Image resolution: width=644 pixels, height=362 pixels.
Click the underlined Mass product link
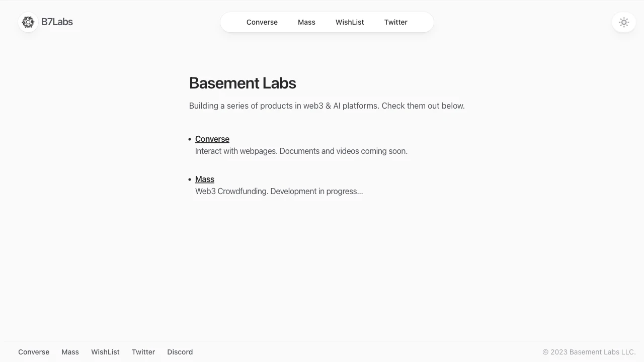pos(204,179)
